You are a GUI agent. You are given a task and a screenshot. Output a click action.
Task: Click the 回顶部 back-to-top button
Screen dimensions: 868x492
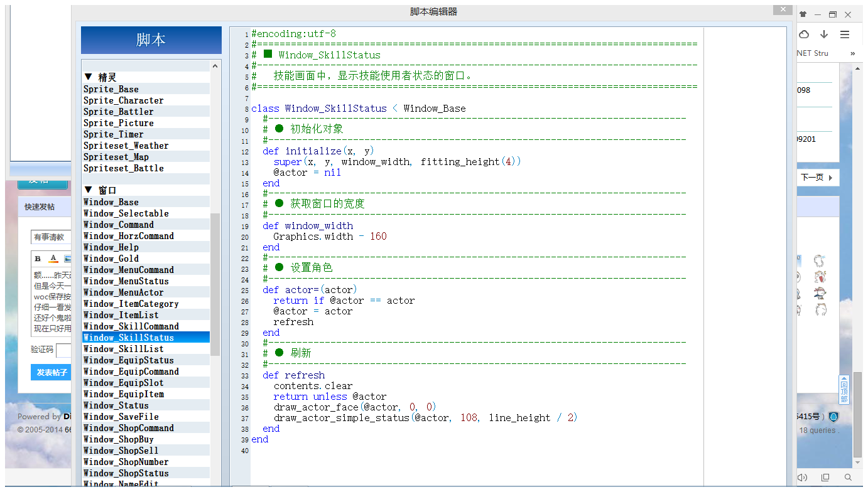(844, 390)
